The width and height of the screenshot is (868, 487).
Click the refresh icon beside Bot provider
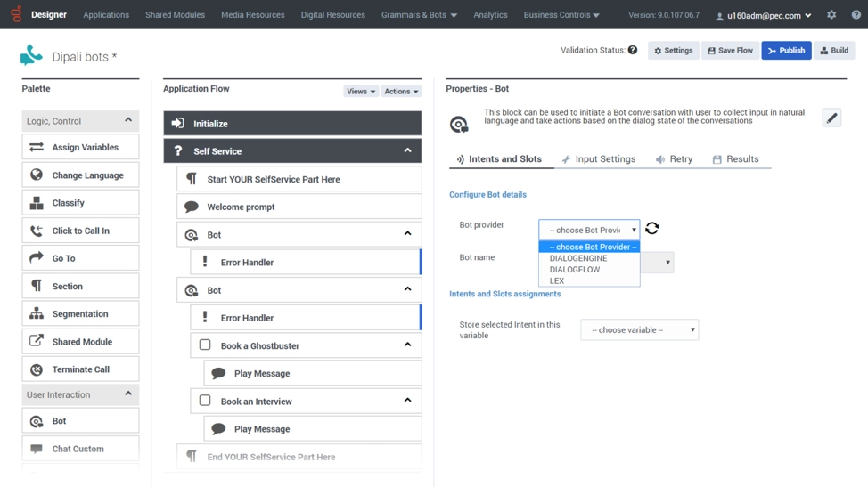(652, 228)
